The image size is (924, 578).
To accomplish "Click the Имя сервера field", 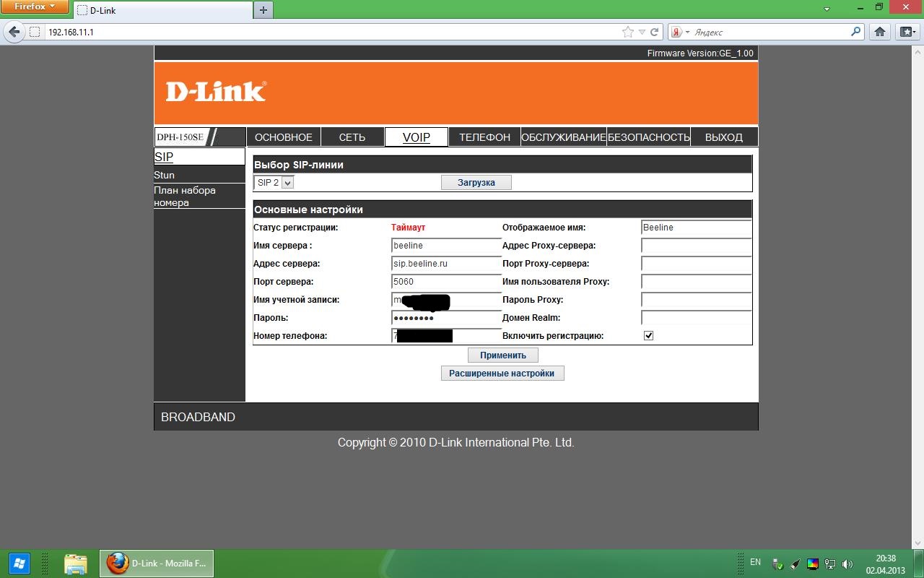I will [x=446, y=246].
